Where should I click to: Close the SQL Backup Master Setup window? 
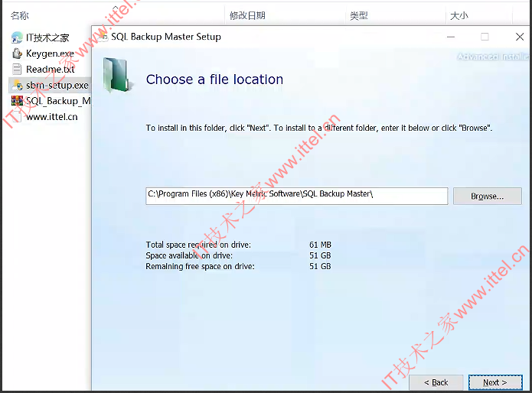pyautogui.click(x=520, y=37)
